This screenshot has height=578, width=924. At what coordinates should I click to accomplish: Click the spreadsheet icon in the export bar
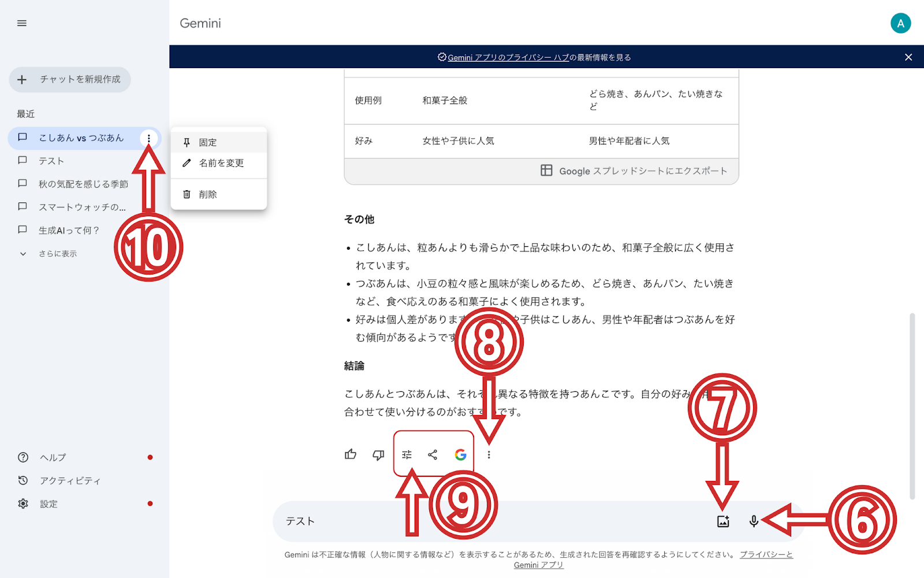[546, 171]
